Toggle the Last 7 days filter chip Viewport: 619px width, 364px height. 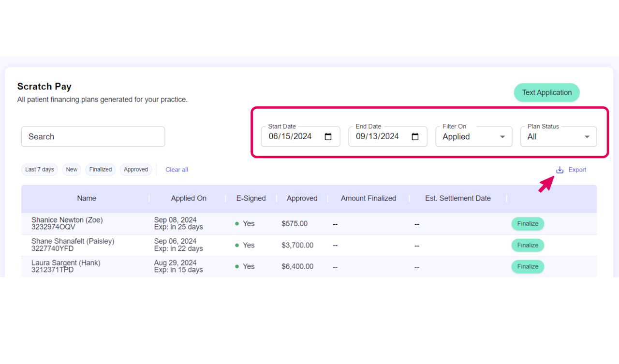pyautogui.click(x=40, y=170)
